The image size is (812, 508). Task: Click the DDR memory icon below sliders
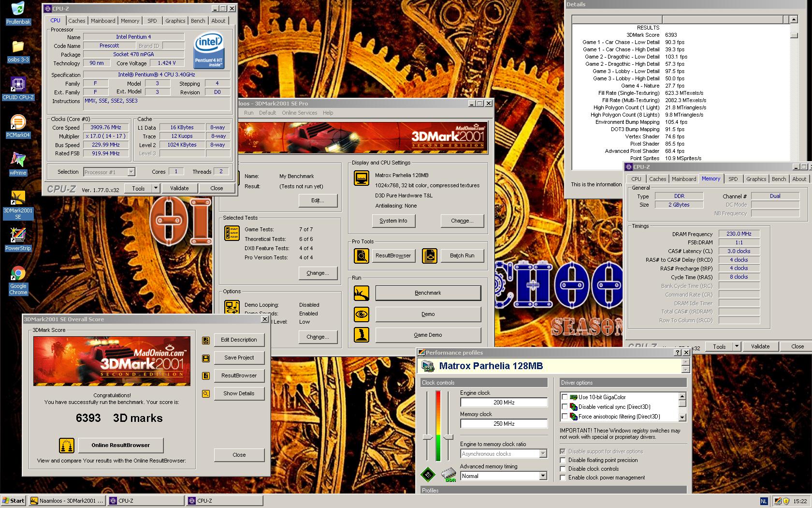pos(449,475)
